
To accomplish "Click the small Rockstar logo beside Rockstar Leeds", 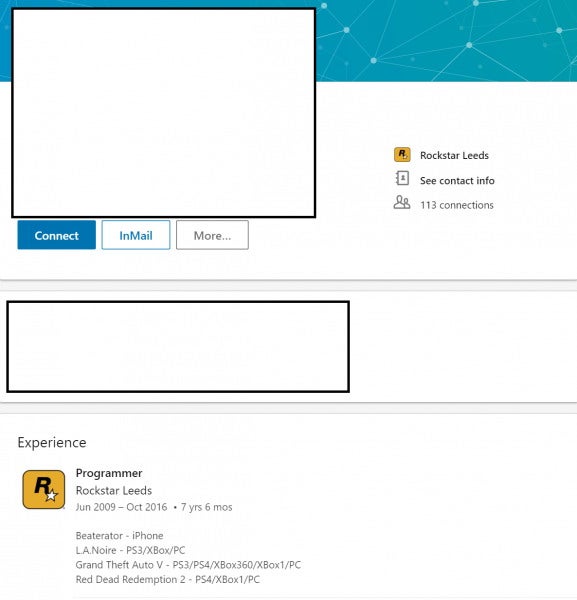I will coord(402,155).
